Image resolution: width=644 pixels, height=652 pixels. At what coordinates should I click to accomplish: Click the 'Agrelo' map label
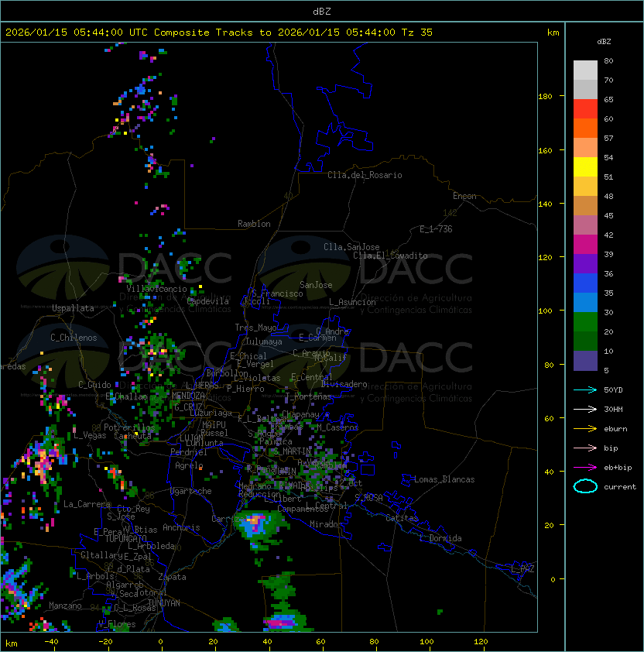189,465
